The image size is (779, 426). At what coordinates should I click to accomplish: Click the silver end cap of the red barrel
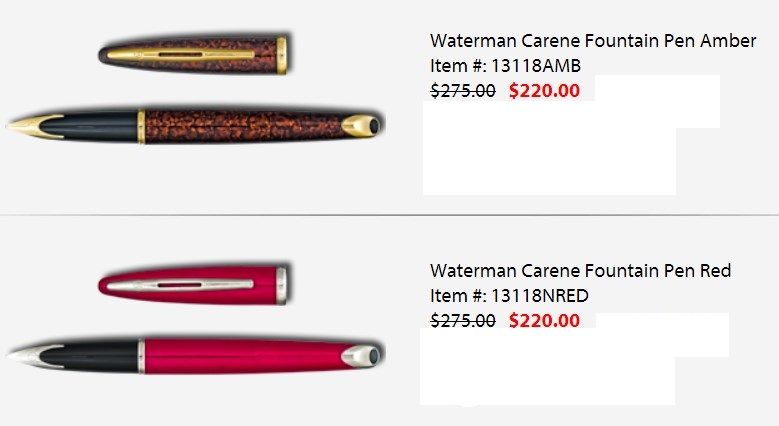pos(361,356)
